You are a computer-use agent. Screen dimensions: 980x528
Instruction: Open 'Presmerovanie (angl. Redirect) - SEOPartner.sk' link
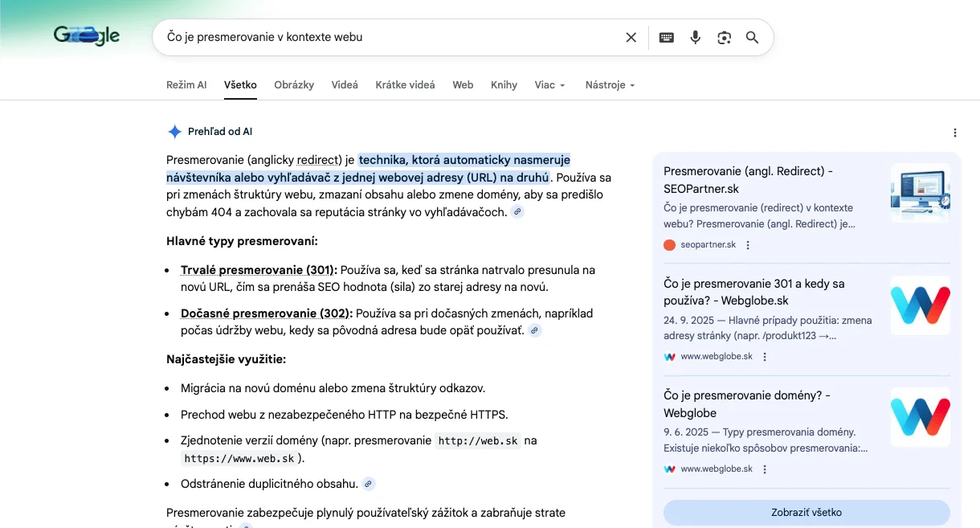click(747, 179)
